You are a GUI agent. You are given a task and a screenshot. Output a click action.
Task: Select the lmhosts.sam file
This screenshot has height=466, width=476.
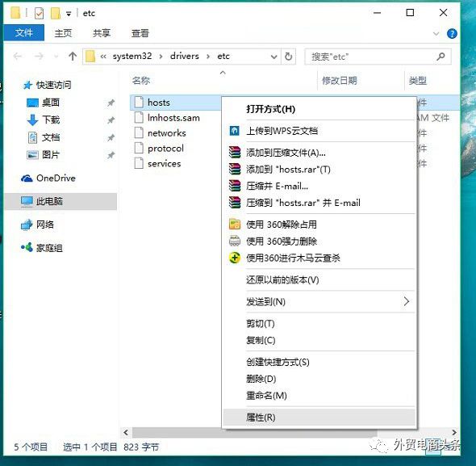(x=173, y=118)
